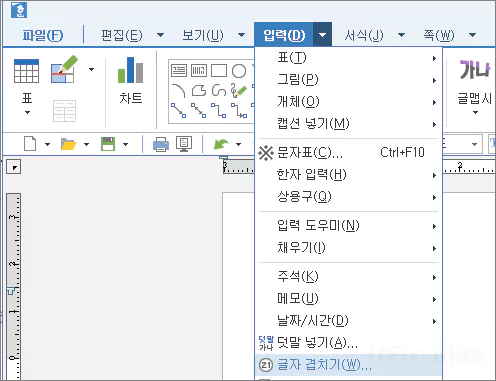496x381 pixels.
Task: Select the ellipse shape tool
Action: click(x=239, y=71)
